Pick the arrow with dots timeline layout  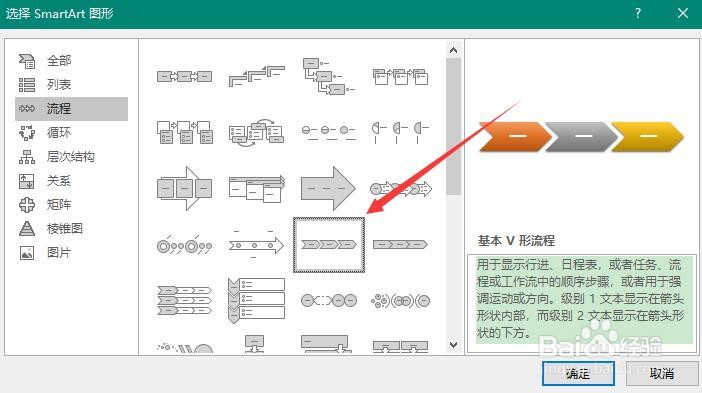pos(257,245)
